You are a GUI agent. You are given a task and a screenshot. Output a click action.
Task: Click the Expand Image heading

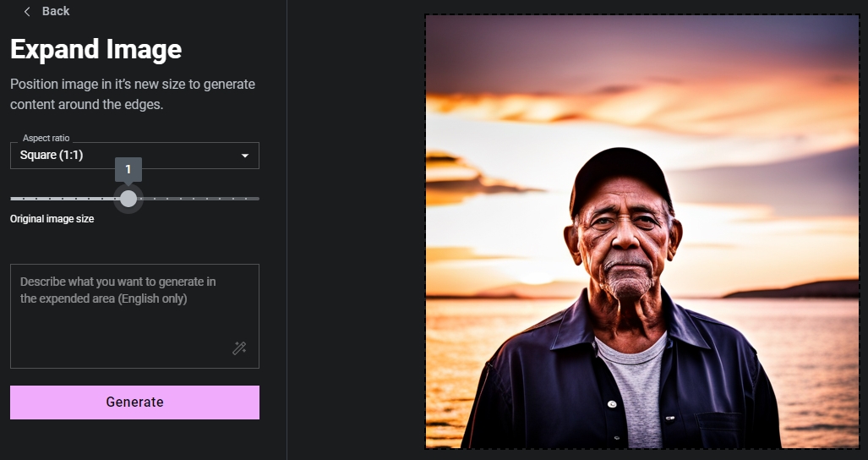click(x=96, y=49)
